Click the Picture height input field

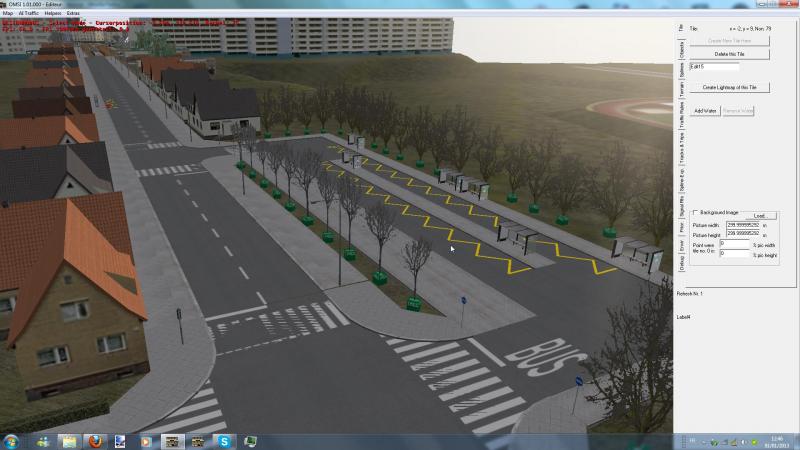(x=743, y=234)
